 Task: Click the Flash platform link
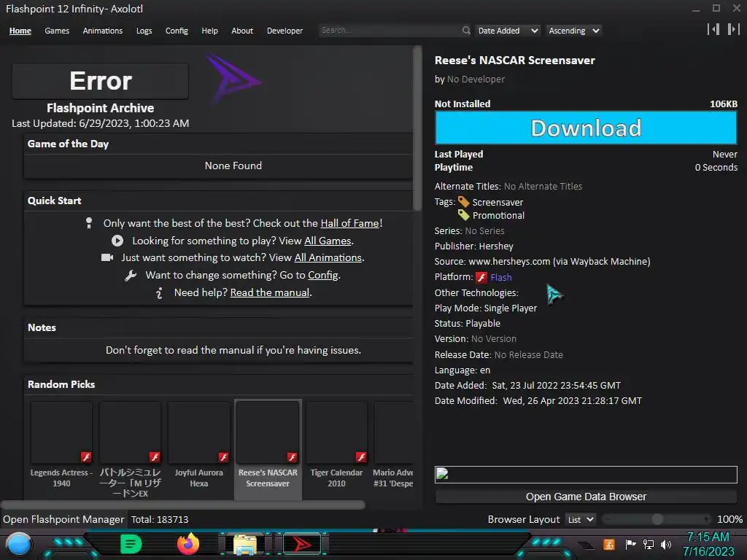[500, 277]
